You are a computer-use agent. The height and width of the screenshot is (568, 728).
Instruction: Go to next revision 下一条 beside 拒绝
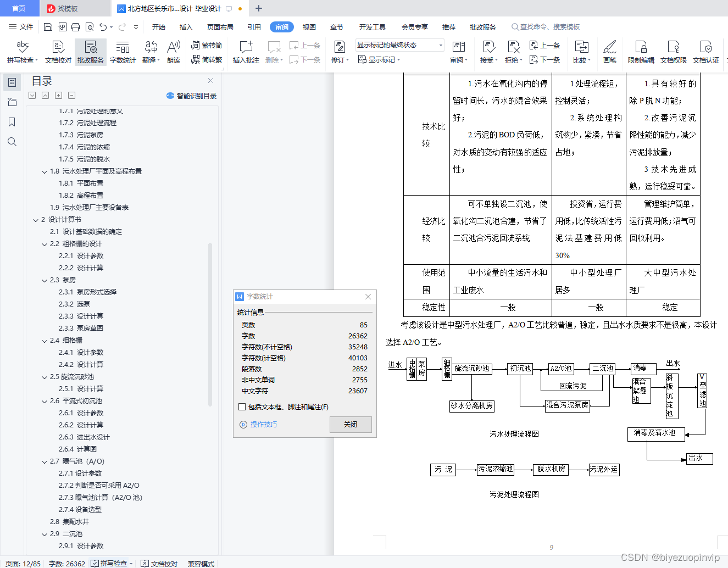544,59
